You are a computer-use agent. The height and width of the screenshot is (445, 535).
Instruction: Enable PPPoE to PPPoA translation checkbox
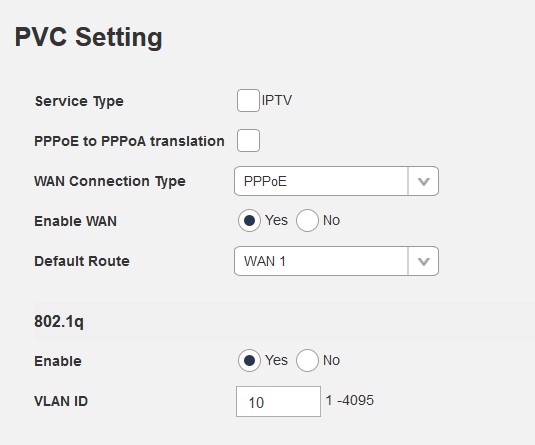click(x=248, y=141)
